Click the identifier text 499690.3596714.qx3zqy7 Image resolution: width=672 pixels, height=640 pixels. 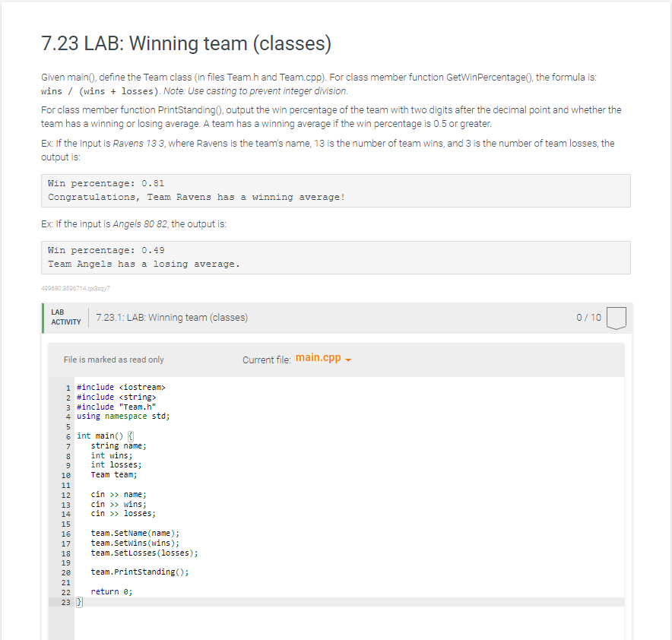point(75,288)
